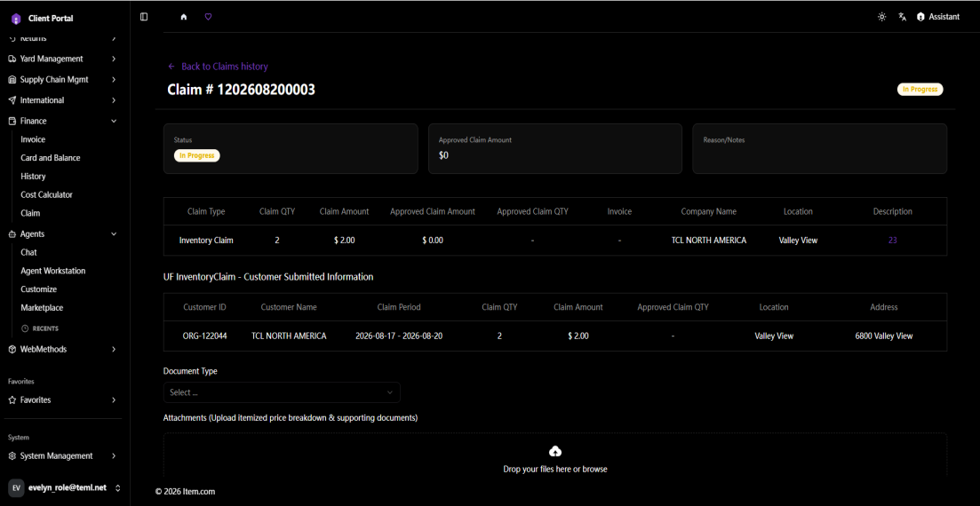Click the Reason/Notes card
Viewport: 980px width, 506px height.
[x=819, y=148]
